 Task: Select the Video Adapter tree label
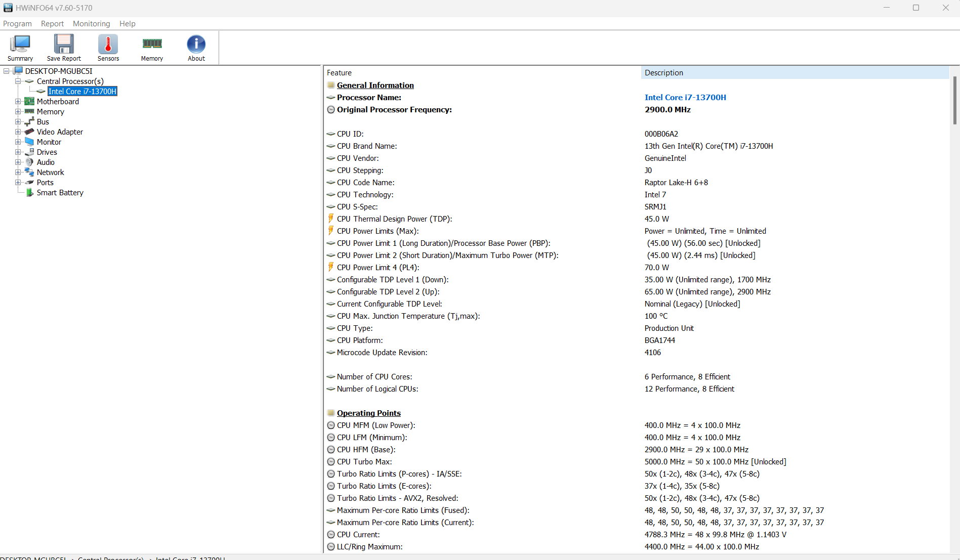[60, 132]
